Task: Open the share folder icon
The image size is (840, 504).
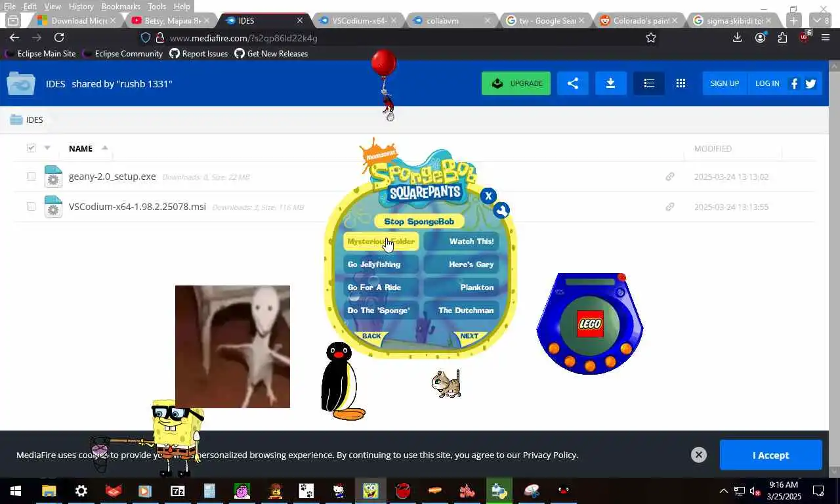Action: point(573,83)
